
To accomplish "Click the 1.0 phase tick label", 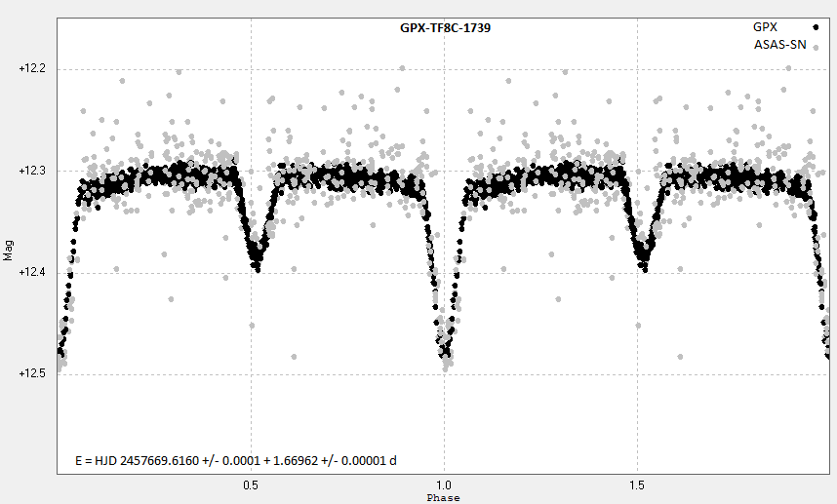I will click(444, 485).
